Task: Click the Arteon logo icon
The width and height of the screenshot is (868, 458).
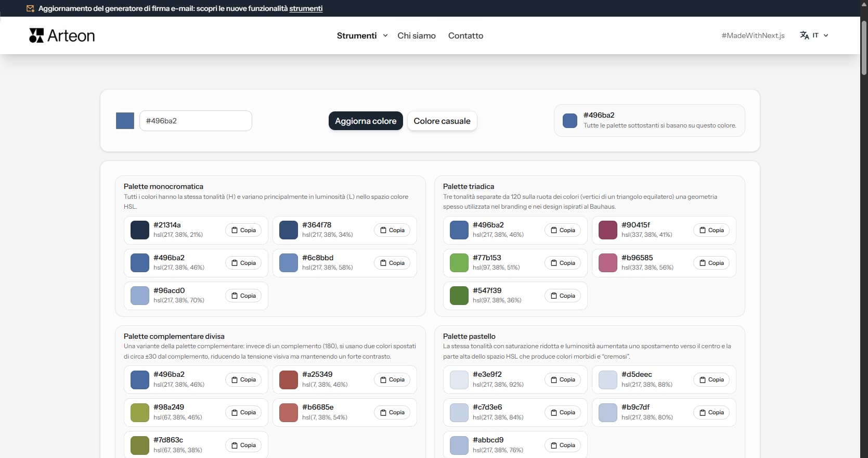Action: pyautogui.click(x=36, y=35)
